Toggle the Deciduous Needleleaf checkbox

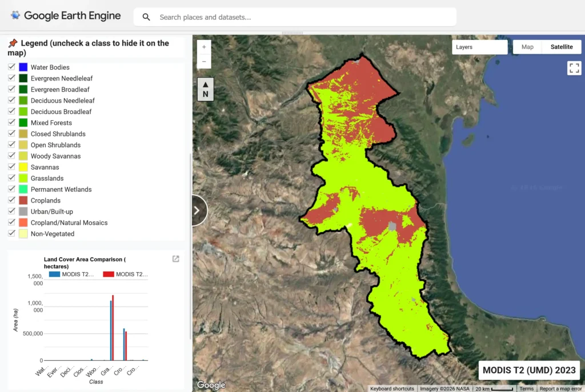tap(11, 100)
